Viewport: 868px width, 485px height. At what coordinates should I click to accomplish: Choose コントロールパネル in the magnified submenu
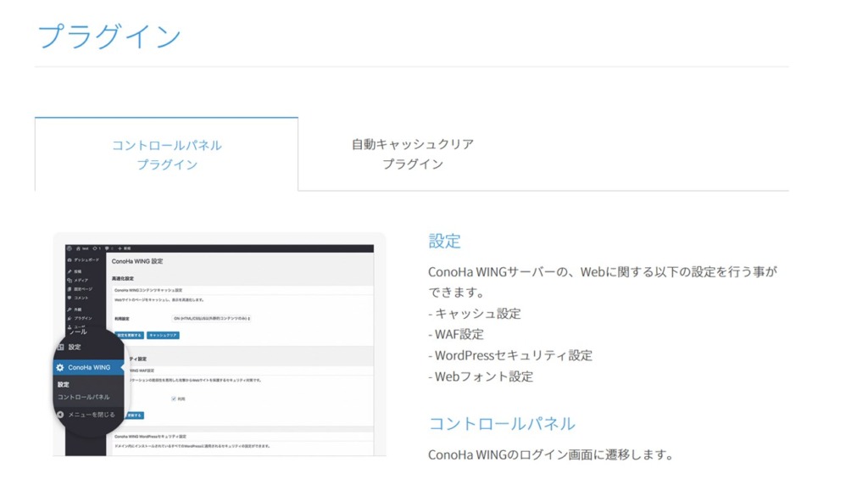click(84, 397)
